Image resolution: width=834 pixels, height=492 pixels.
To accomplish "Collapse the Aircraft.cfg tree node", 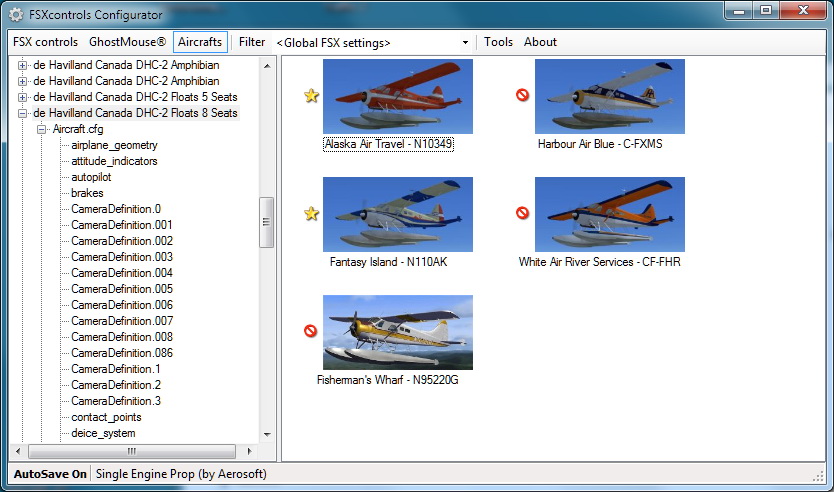I will tap(41, 129).
